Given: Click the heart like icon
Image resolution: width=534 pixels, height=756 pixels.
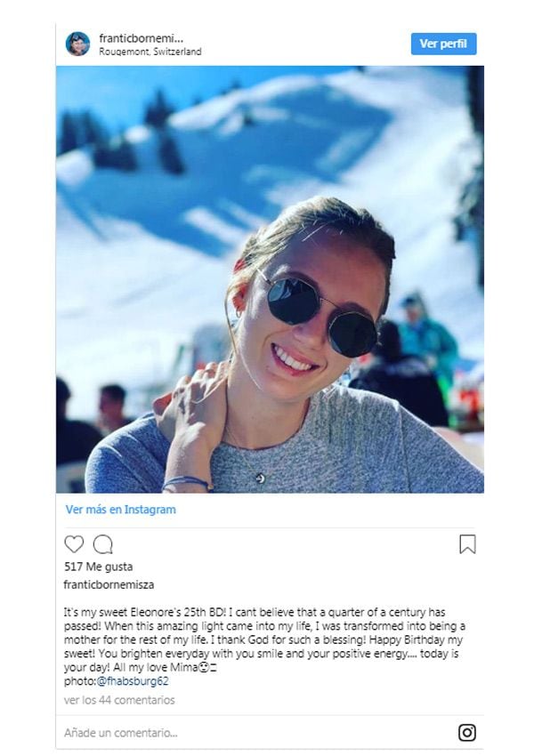Looking at the screenshot, I should coord(74,544).
